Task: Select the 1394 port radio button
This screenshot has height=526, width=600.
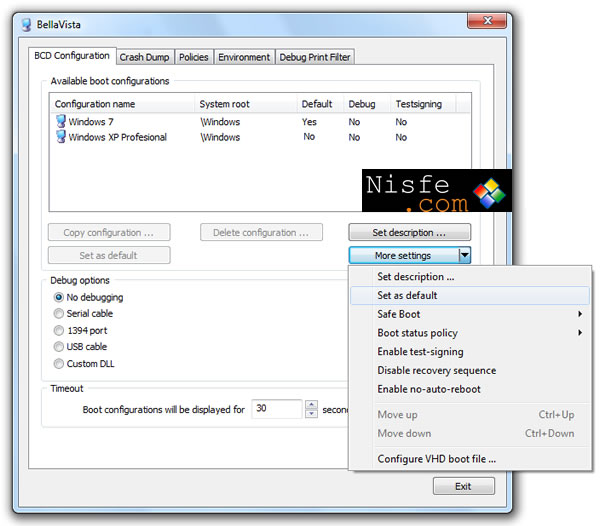Action: 59,331
